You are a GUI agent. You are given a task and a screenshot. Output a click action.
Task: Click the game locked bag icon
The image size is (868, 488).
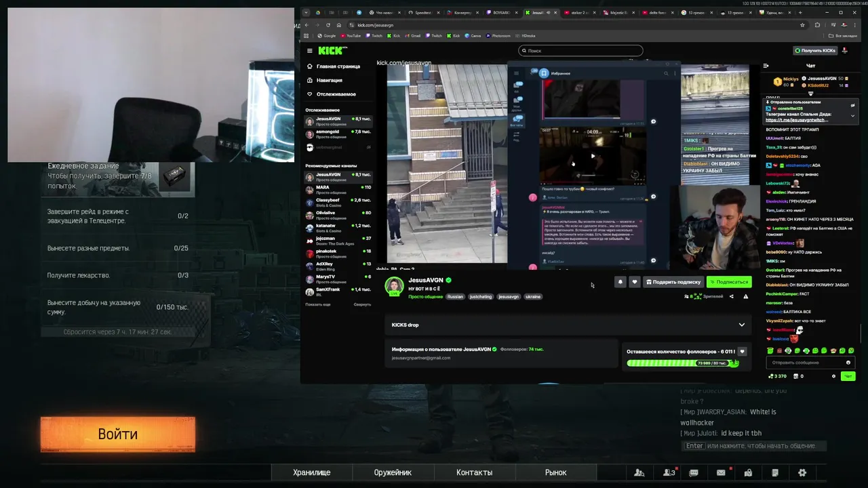(x=748, y=472)
